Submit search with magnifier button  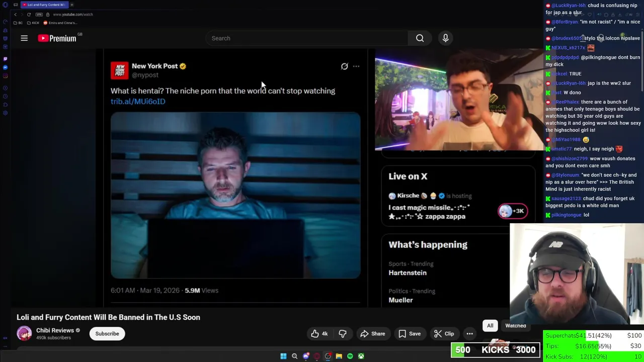[420, 38]
